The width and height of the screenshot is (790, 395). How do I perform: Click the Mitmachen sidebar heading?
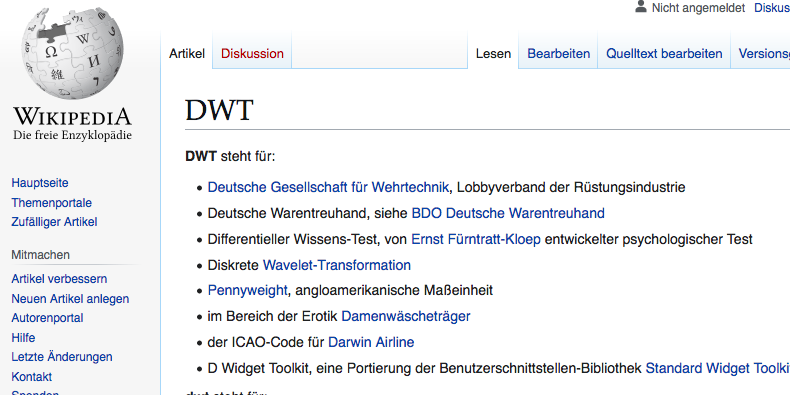[x=40, y=255]
